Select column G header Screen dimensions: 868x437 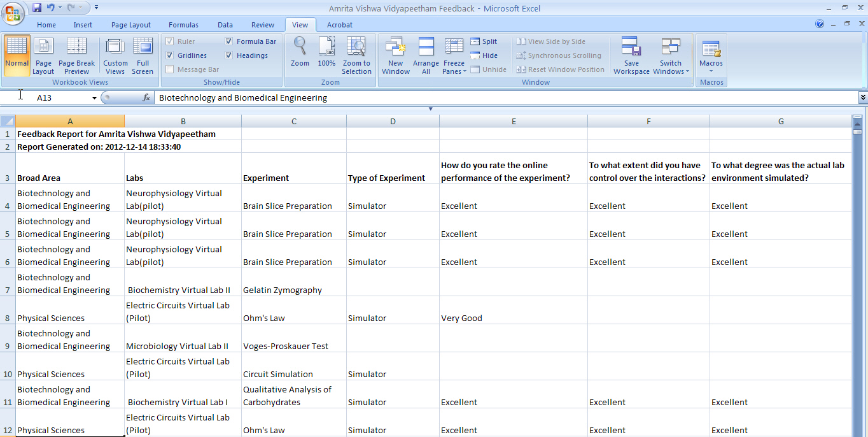(x=781, y=121)
